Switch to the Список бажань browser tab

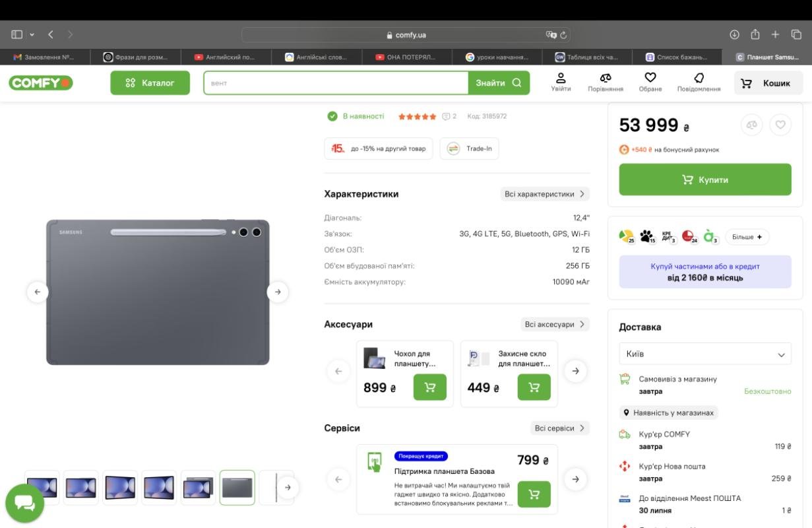676,57
